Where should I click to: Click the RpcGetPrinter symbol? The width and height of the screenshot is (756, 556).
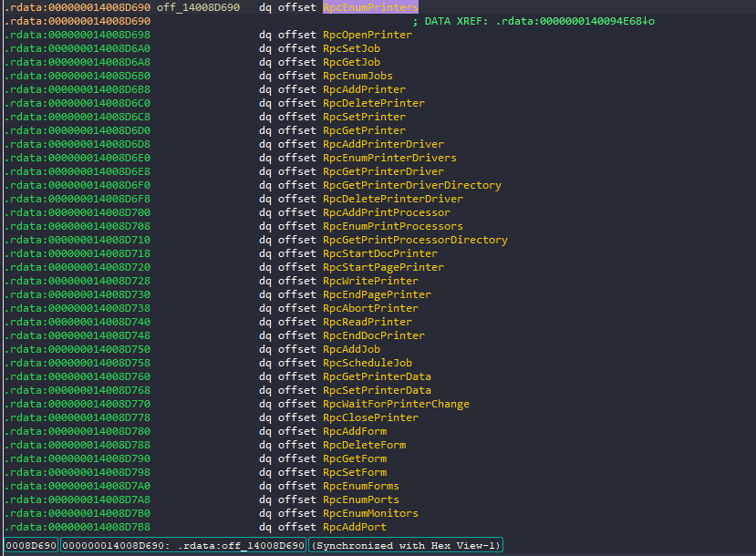pos(364,130)
